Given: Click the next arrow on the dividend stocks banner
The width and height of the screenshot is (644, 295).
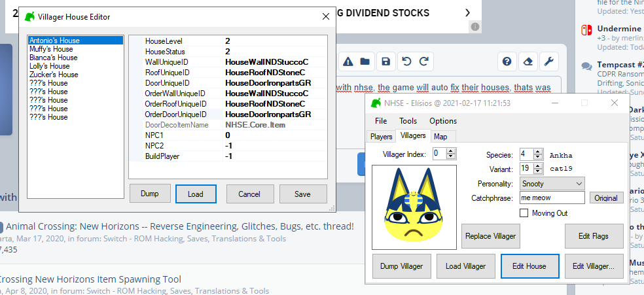Looking at the screenshot, I should [x=467, y=12].
